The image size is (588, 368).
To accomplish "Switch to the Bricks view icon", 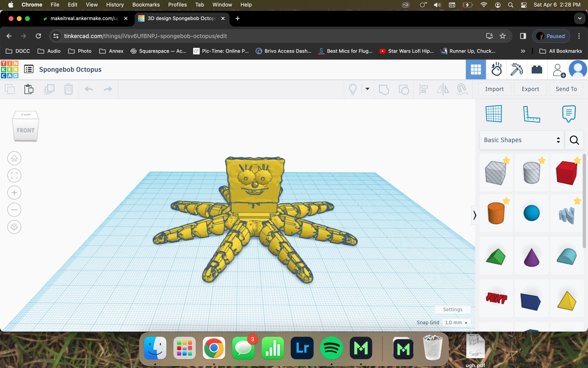I will (x=537, y=70).
